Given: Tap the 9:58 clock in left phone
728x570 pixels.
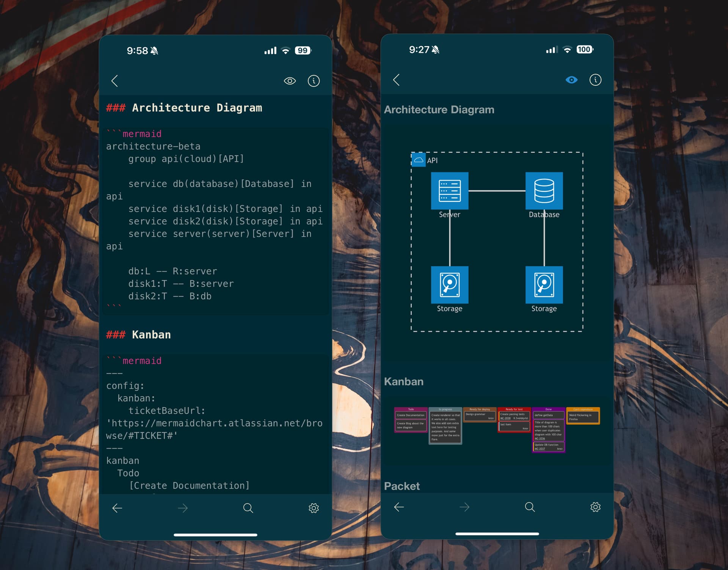Looking at the screenshot, I should [x=137, y=51].
